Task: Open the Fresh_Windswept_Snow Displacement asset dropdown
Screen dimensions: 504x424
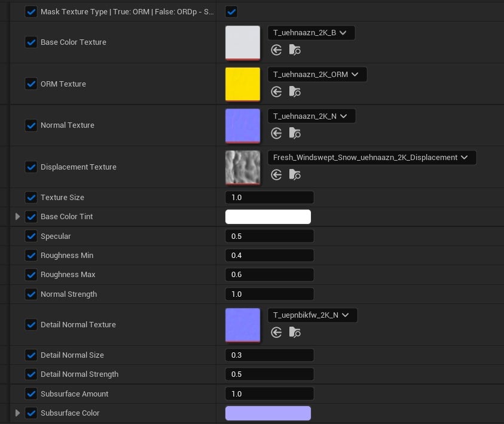Action: coord(372,158)
